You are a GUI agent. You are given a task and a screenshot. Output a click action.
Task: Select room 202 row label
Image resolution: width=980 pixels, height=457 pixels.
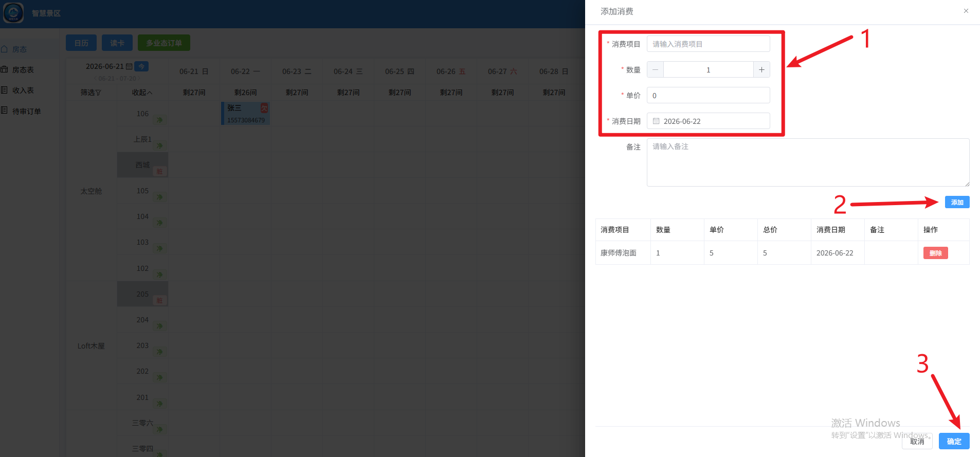142,371
